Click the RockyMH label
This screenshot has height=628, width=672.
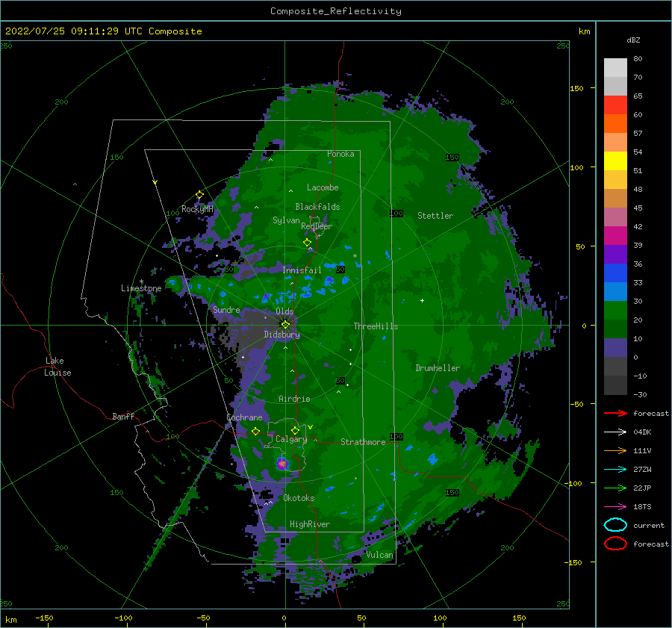pos(198,209)
